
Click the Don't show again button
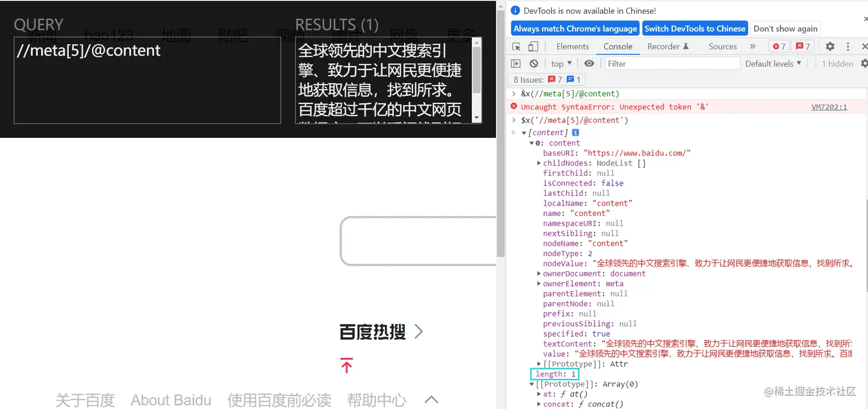tap(785, 29)
